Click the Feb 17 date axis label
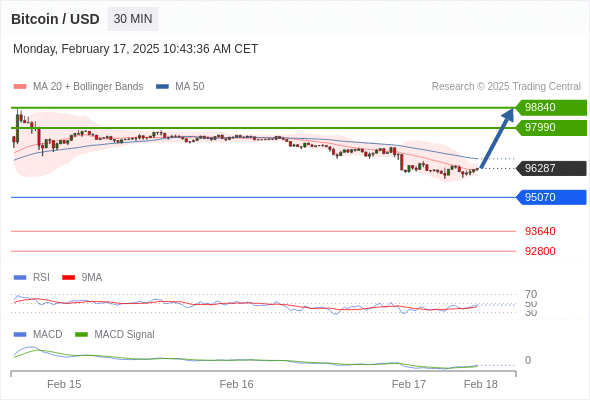This screenshot has height=400, width=590. coord(409,384)
